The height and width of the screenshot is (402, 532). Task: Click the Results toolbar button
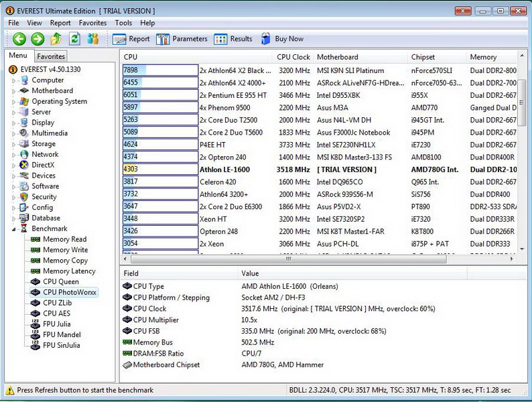[x=233, y=39]
